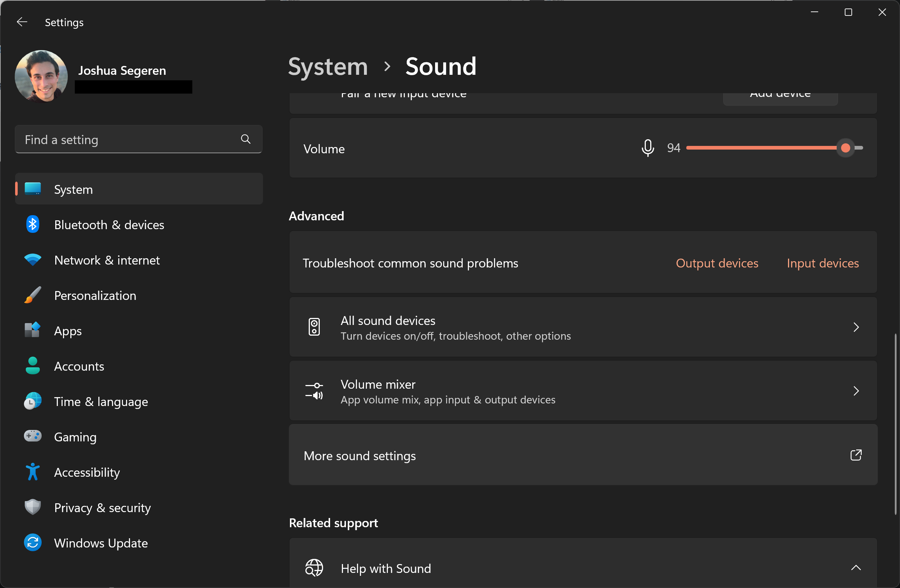Click the Windows Update icon

[x=33, y=543]
